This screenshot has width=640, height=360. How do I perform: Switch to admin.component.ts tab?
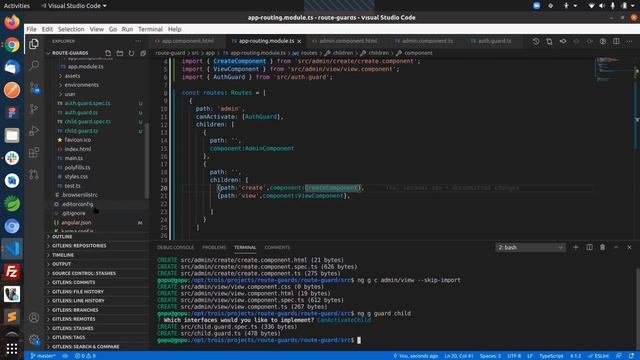point(427,41)
